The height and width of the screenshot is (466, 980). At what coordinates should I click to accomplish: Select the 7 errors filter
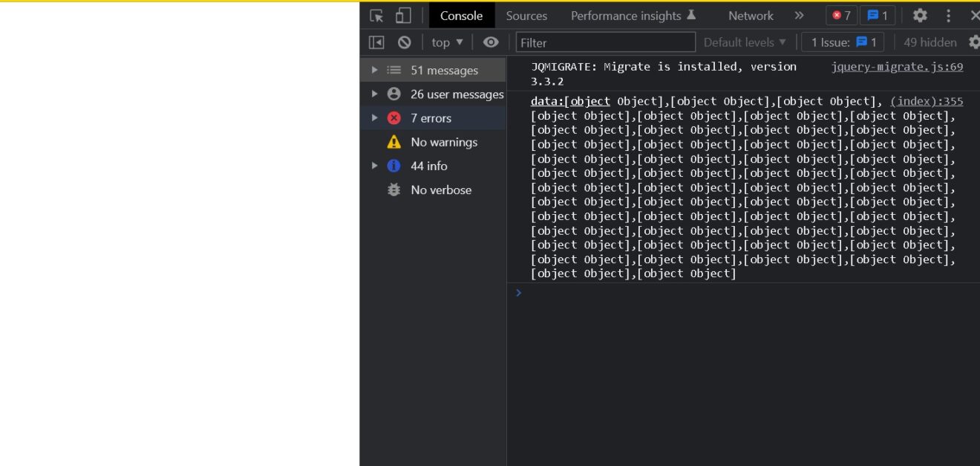(x=431, y=117)
